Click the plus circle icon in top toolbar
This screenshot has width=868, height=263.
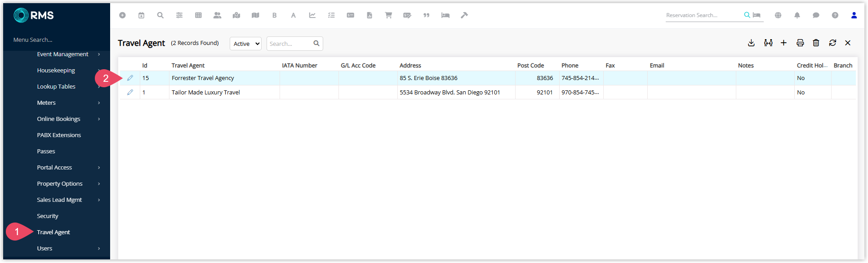pos(122,15)
